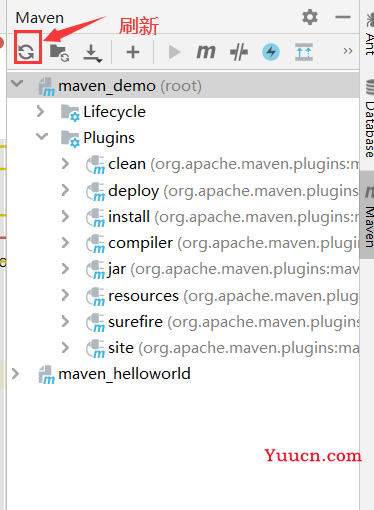Click the maven_helloworld project icon
Screen dimensions: 374x510
pyautogui.click(x=47, y=374)
